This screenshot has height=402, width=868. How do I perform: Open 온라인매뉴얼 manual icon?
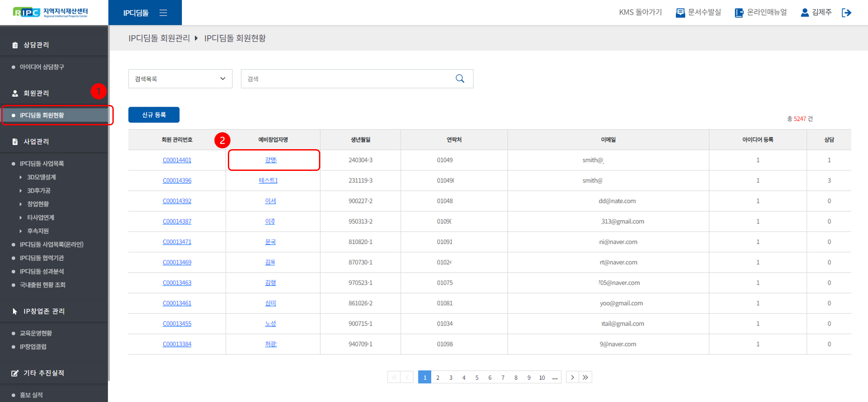[739, 13]
